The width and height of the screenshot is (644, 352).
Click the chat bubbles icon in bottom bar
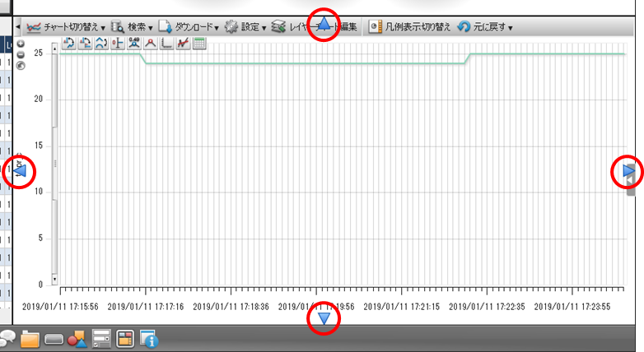click(x=7, y=339)
